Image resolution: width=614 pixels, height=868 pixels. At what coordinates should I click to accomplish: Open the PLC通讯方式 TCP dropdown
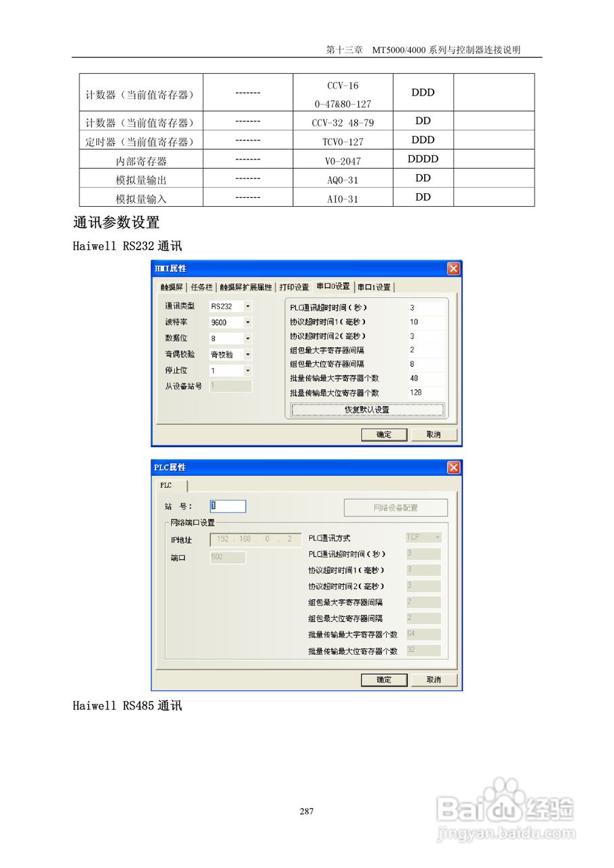(438, 537)
